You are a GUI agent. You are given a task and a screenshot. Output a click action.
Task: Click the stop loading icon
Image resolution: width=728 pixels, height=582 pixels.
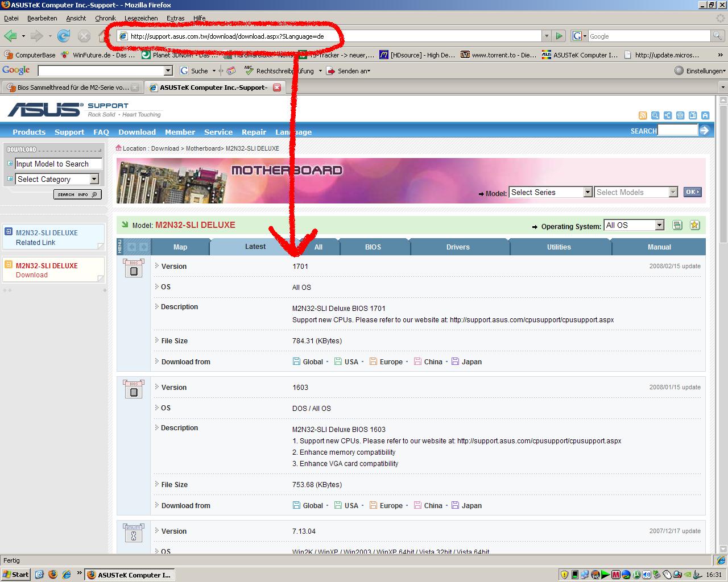pos(84,36)
